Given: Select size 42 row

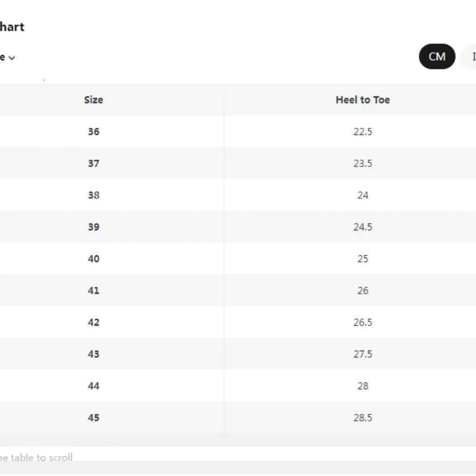Looking at the screenshot, I should tap(238, 322).
